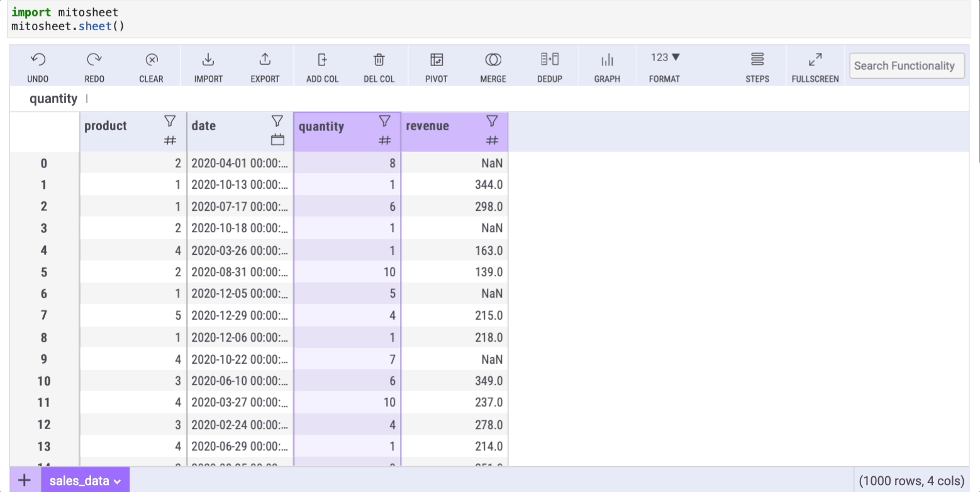Click the date cell 2020-03-27
The width and height of the screenshot is (980, 492).
pyautogui.click(x=240, y=403)
